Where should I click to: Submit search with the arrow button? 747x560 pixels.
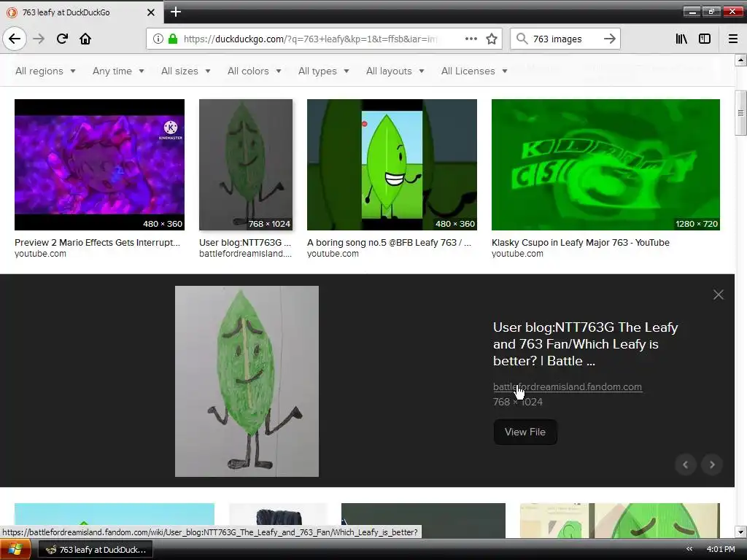[609, 39]
